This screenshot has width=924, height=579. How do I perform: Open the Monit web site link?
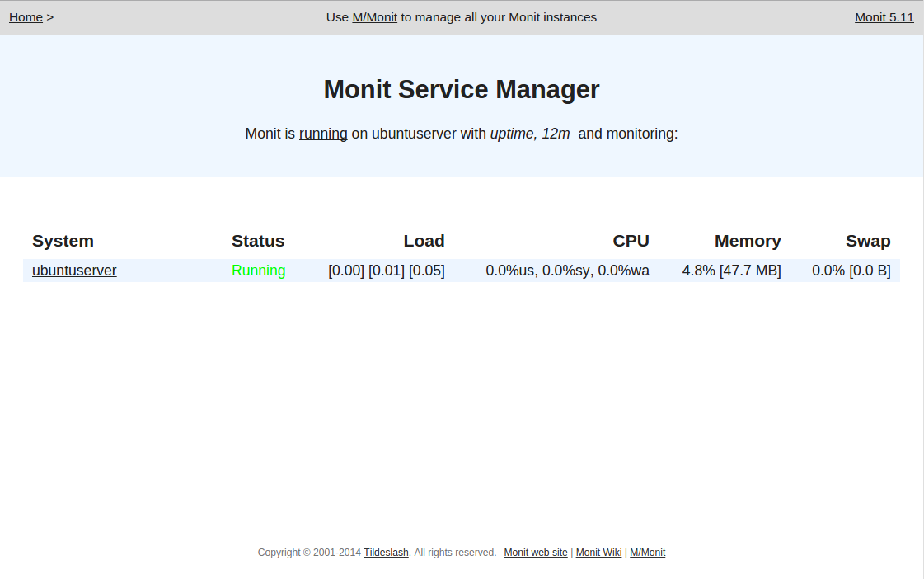[536, 553]
